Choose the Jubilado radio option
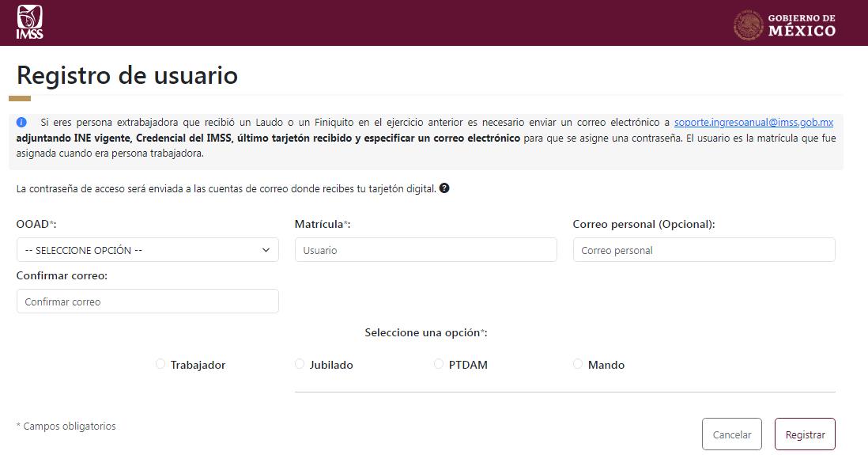This screenshot has width=868, height=455. (x=300, y=364)
